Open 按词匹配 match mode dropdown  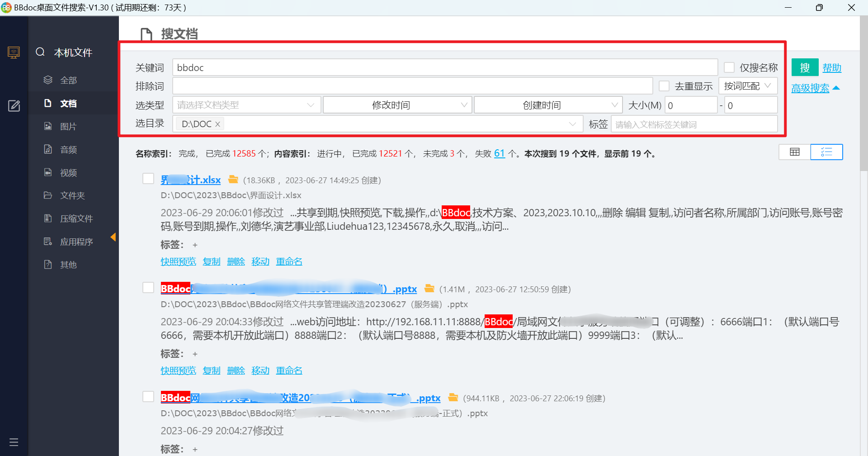pyautogui.click(x=748, y=86)
